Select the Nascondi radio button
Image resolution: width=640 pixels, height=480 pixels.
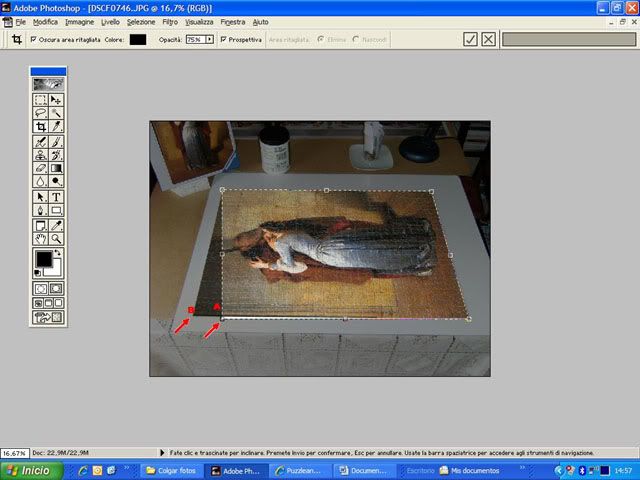356,39
